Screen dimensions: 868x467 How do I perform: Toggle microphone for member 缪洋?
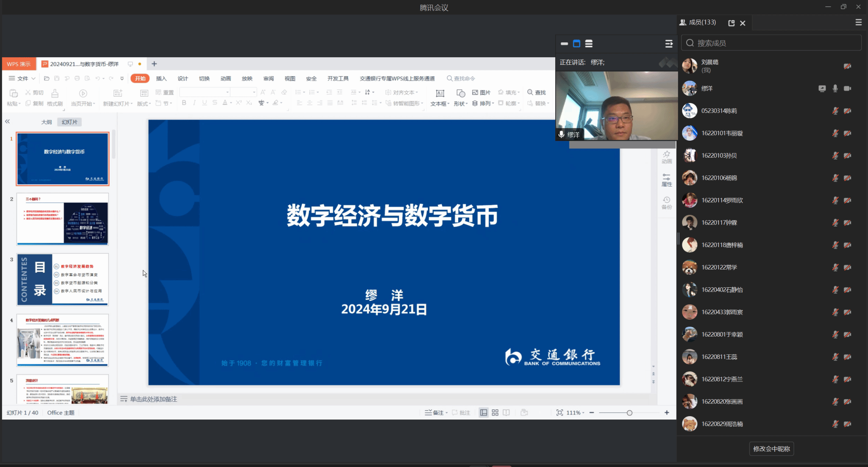pos(835,88)
